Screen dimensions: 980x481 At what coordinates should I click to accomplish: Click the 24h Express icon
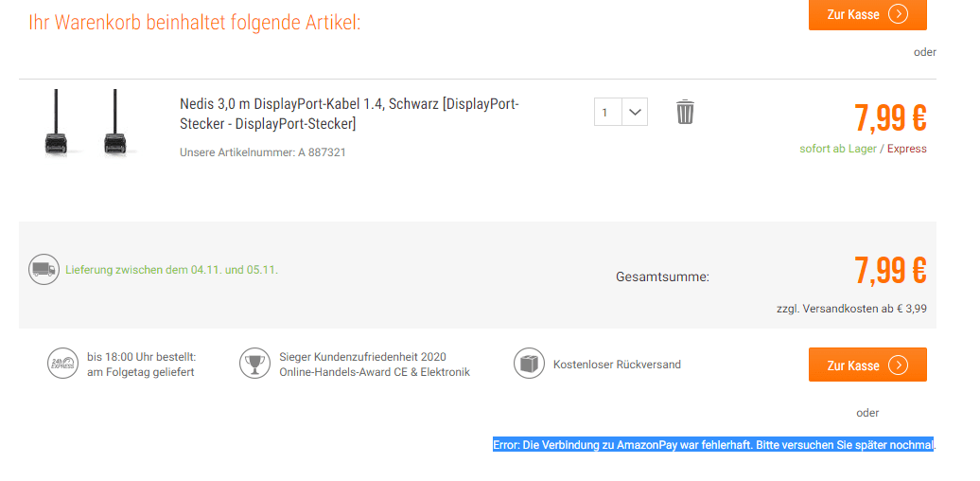click(x=62, y=365)
